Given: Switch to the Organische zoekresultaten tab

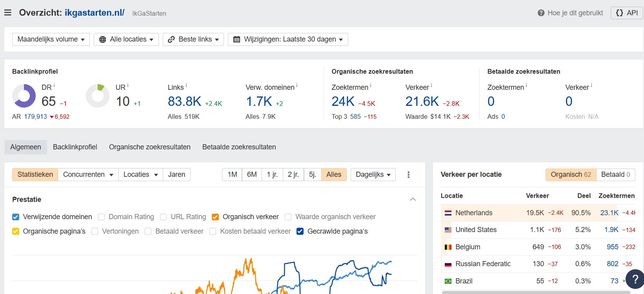Looking at the screenshot, I should pos(150,147).
